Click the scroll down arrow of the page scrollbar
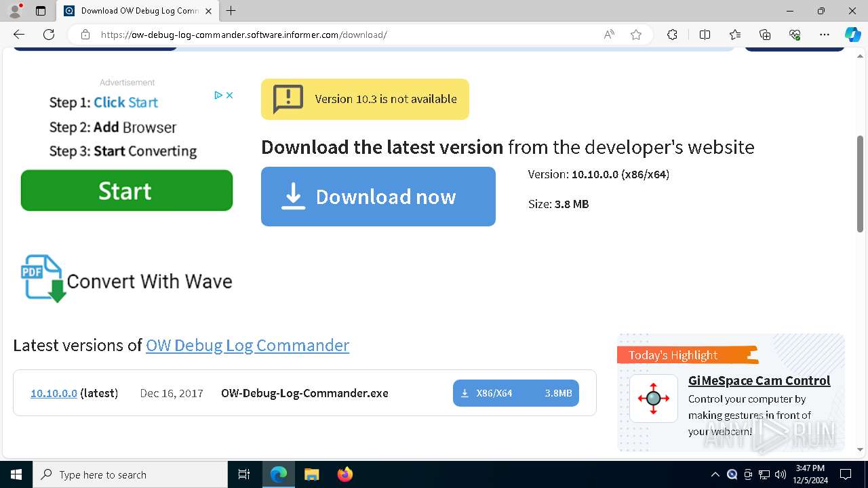The image size is (868, 488). pyautogui.click(x=860, y=449)
